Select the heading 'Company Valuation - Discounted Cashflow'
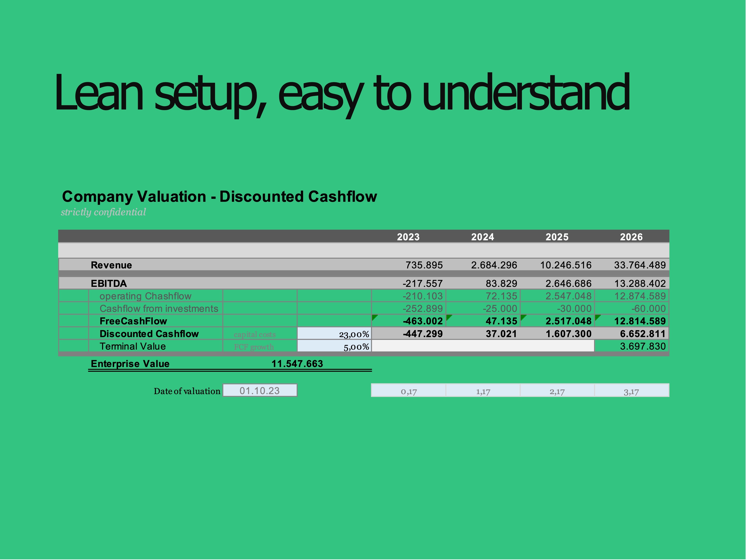The image size is (746, 560). [220, 197]
